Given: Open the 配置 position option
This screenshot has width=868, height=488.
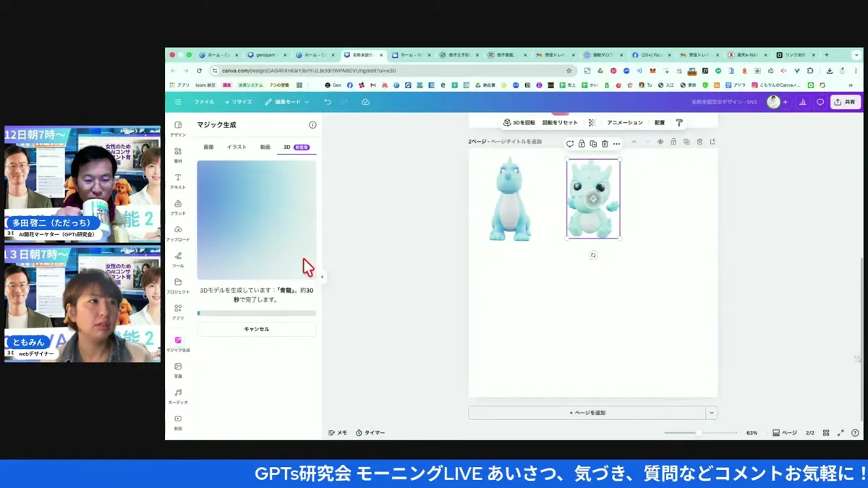Looking at the screenshot, I should point(660,123).
